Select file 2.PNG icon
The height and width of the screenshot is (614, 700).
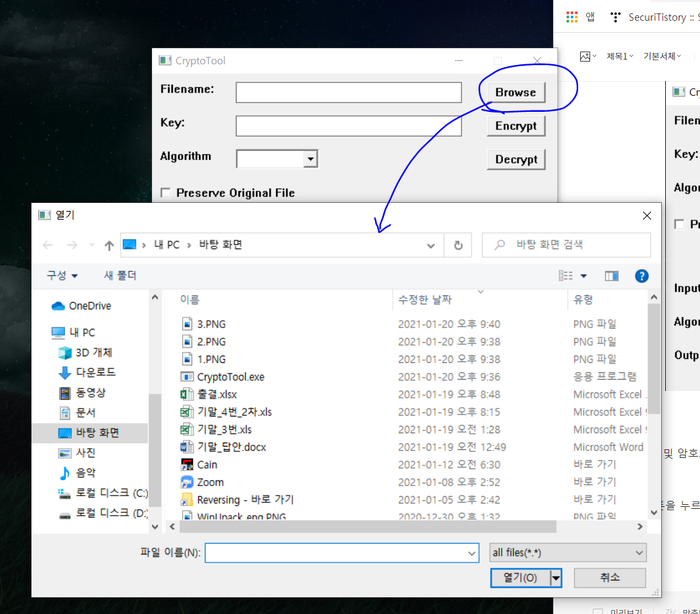(188, 341)
